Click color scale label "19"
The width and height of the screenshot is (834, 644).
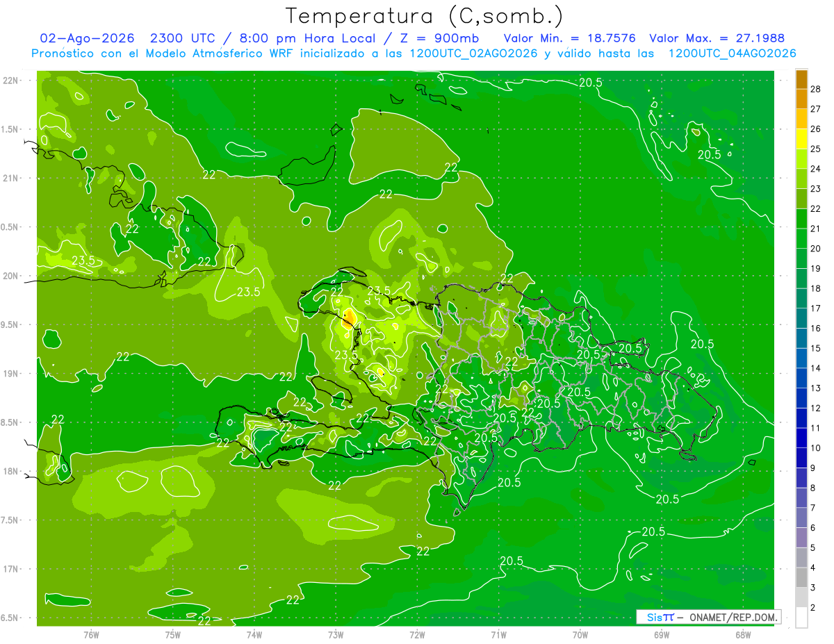[x=816, y=268]
